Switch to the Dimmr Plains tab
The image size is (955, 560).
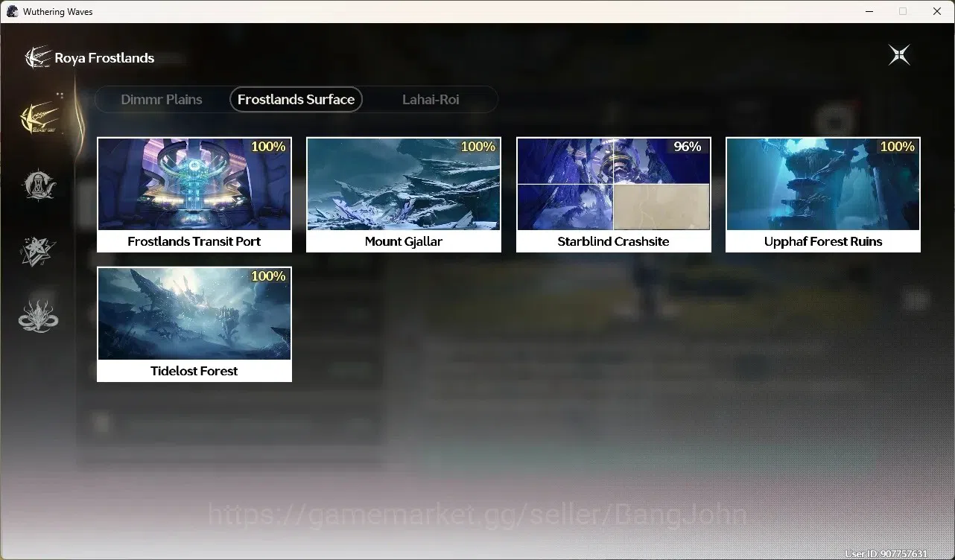click(162, 99)
